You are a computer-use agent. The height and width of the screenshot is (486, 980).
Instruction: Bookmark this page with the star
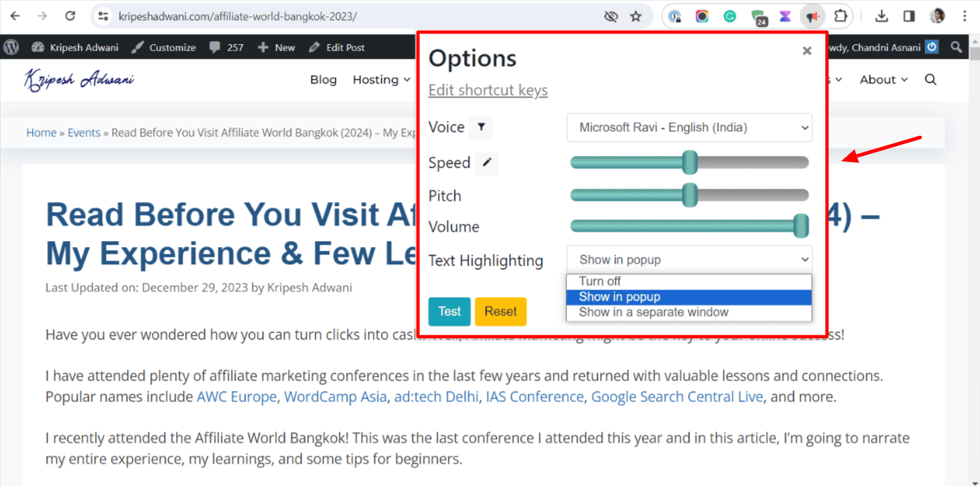[636, 16]
